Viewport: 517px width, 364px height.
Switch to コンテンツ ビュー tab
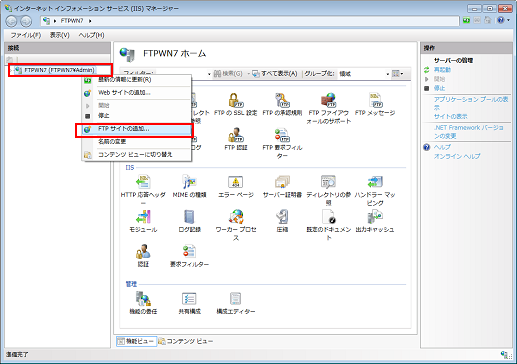(x=185, y=341)
